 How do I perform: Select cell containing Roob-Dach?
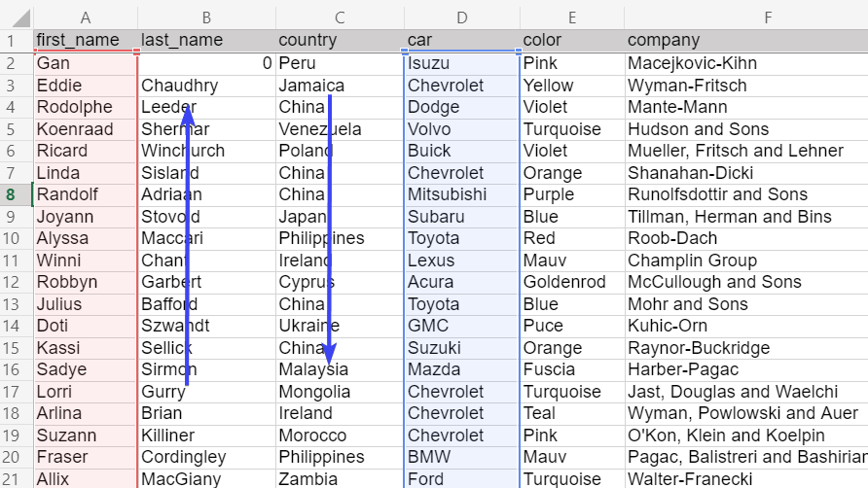(745, 238)
